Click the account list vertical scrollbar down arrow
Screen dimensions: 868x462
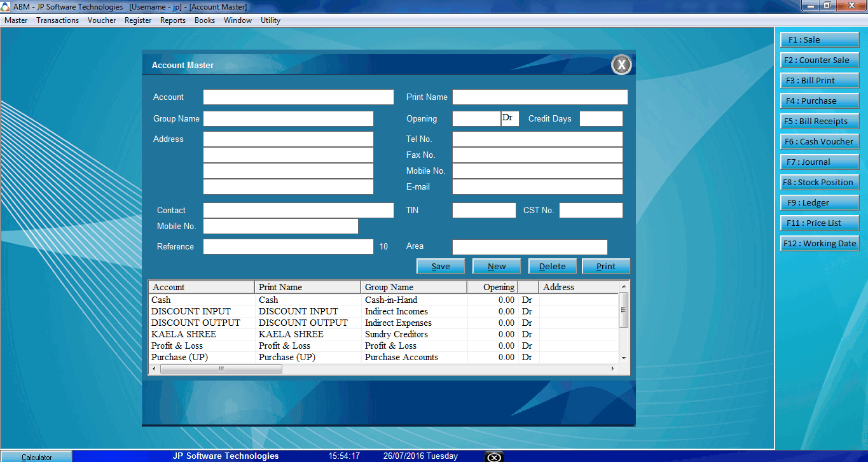[x=624, y=358]
